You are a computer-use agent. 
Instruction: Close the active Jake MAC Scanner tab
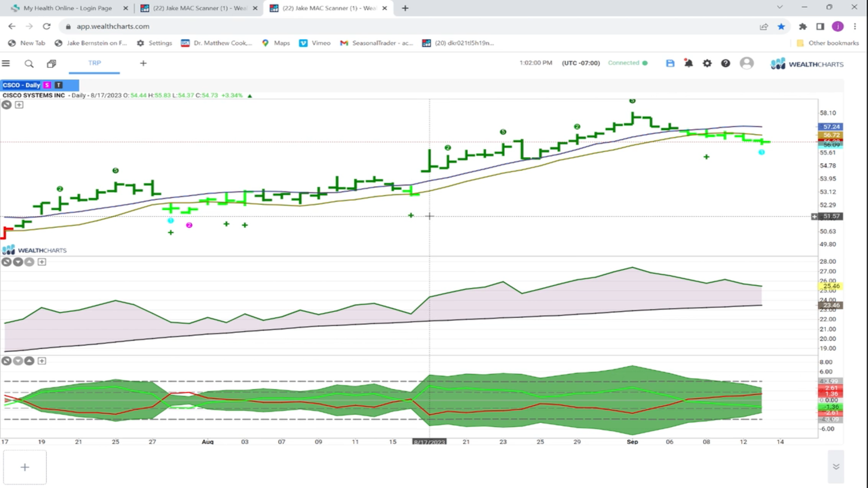(385, 8)
